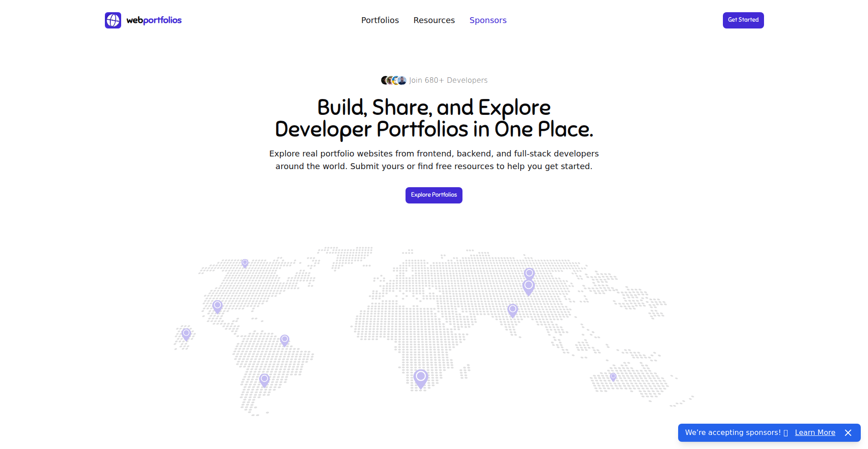Select the upper of two stacked Asia pins
Viewport: 868px width, 449px height.
[529, 273]
